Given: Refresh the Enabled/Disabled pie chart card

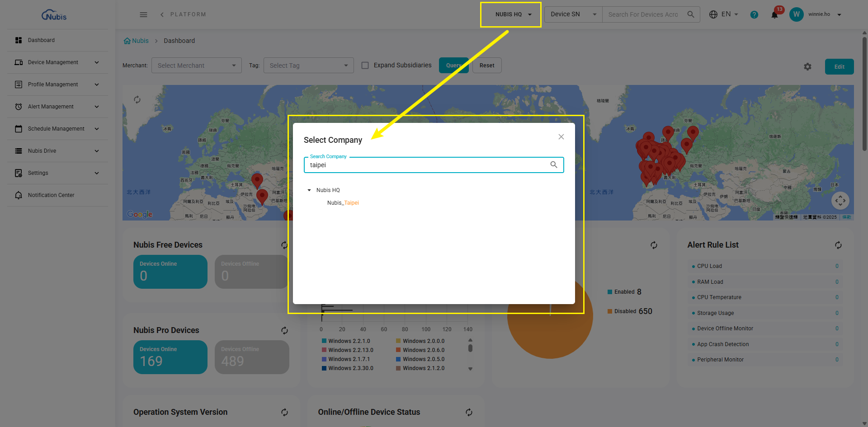Looking at the screenshot, I should [x=654, y=245].
